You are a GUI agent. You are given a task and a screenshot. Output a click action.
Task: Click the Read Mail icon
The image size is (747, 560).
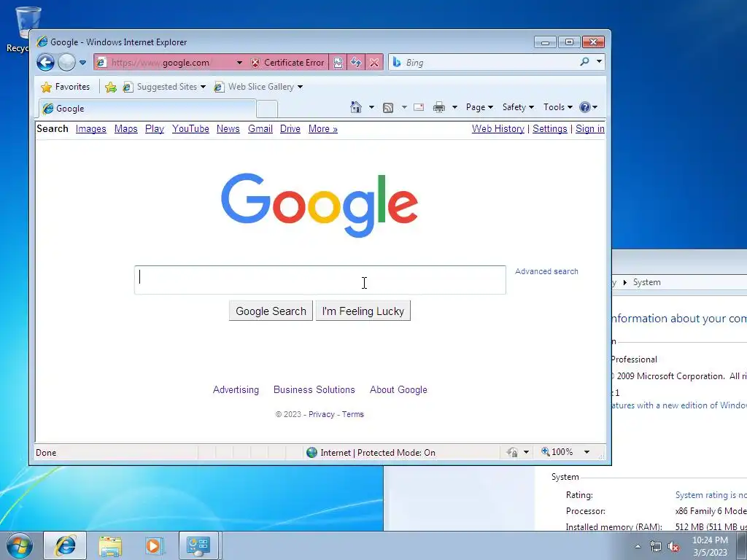point(419,107)
